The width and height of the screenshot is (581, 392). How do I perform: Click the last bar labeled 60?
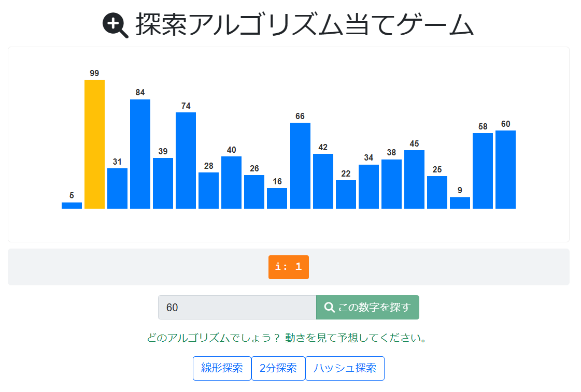(x=505, y=169)
